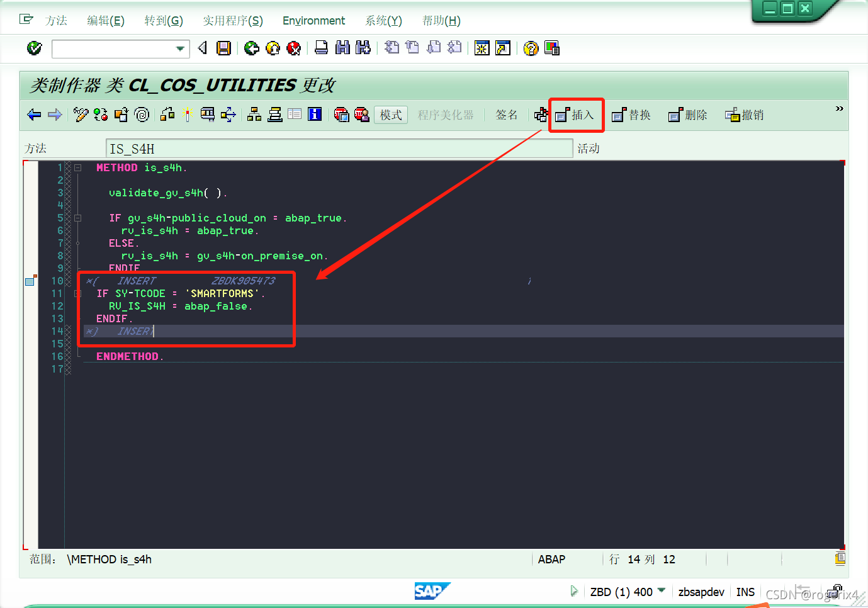Open the Environment menu
The height and width of the screenshot is (608, 868).
(x=313, y=21)
